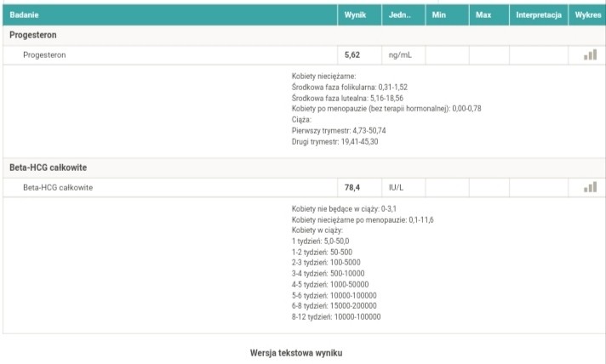
Task: Click the Progesteron result value 5,62
Action: click(x=352, y=55)
